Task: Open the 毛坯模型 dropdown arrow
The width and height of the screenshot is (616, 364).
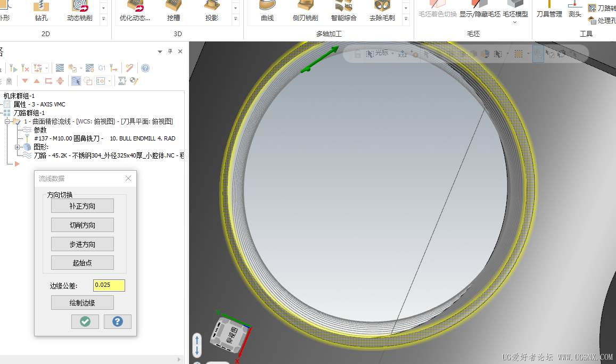Action: tap(515, 22)
